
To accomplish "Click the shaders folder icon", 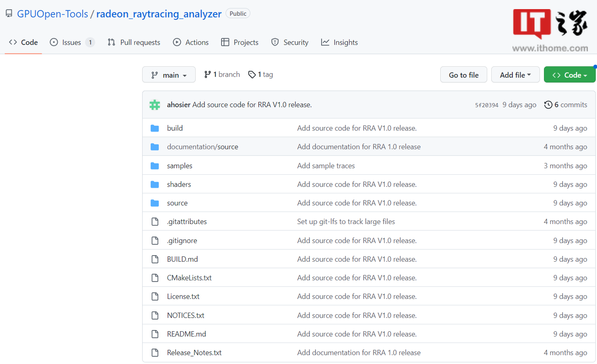I will [x=155, y=184].
